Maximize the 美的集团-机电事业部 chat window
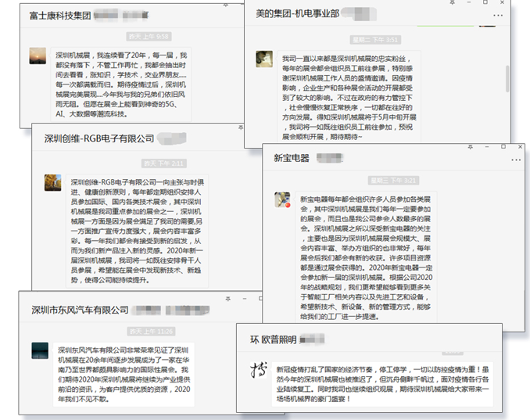The width and height of the screenshot is (530, 420). [485, 2]
